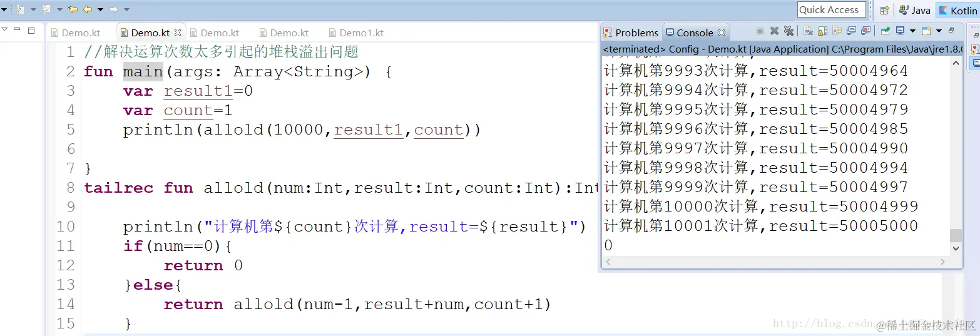Image resolution: width=980 pixels, height=336 pixels.
Task: Click the Problems icon on right trim bar
Action: tap(976, 49)
